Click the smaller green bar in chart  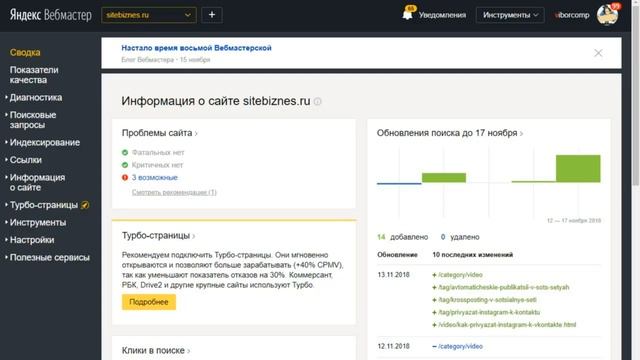[444, 178]
